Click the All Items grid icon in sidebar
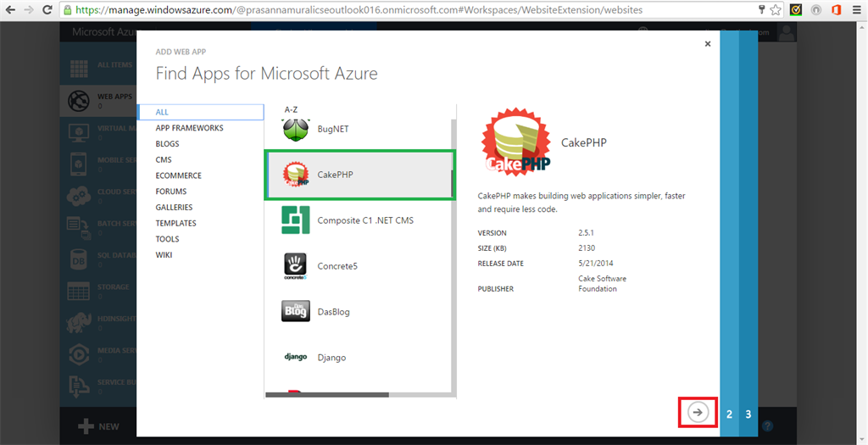Viewport: 868px width, 445px height. [x=79, y=69]
